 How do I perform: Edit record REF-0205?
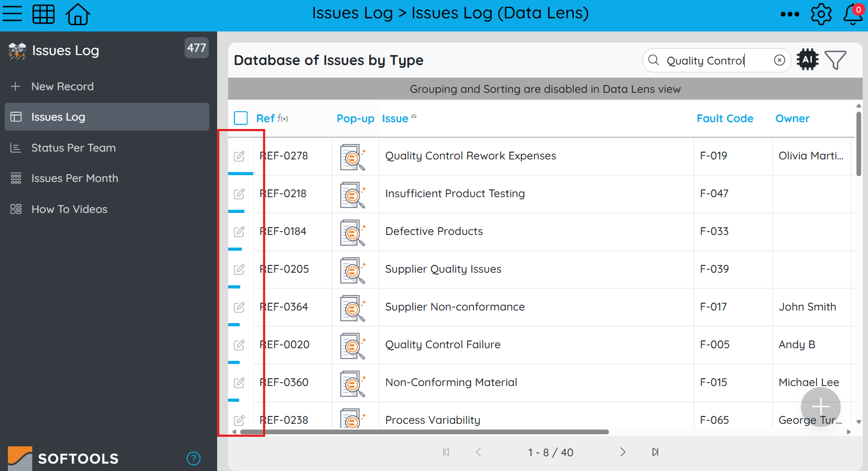[x=239, y=269]
